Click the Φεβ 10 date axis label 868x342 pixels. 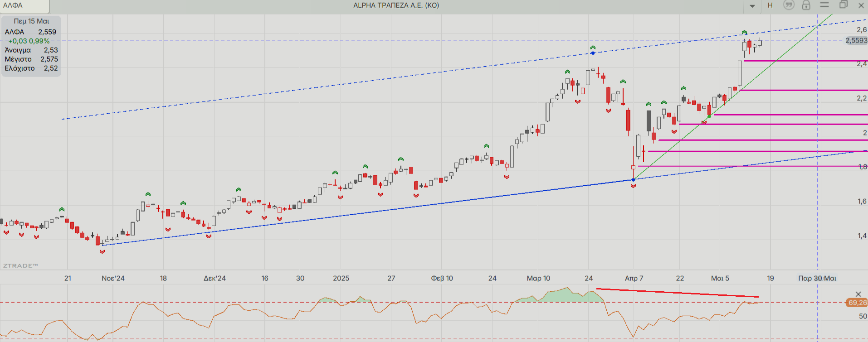coord(442,278)
